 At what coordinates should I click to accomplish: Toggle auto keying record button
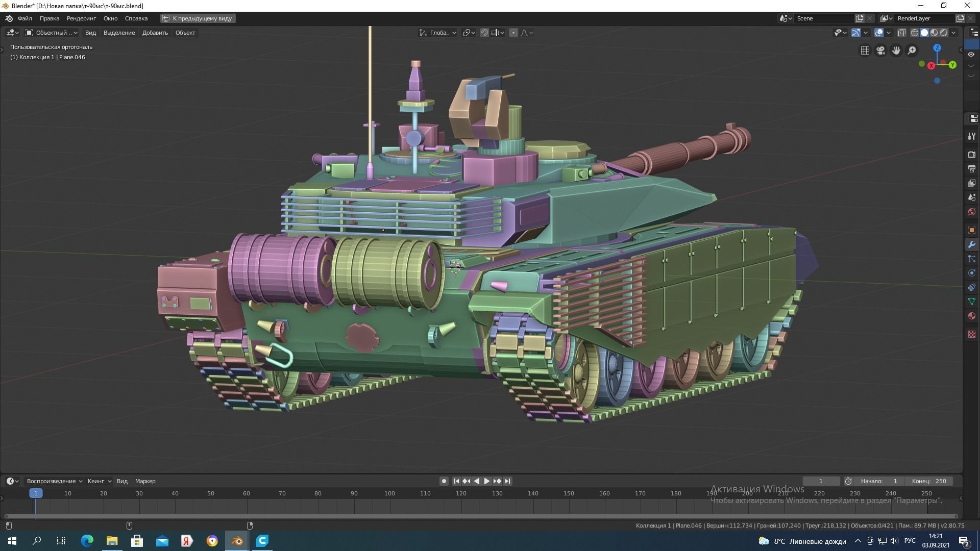[444, 481]
